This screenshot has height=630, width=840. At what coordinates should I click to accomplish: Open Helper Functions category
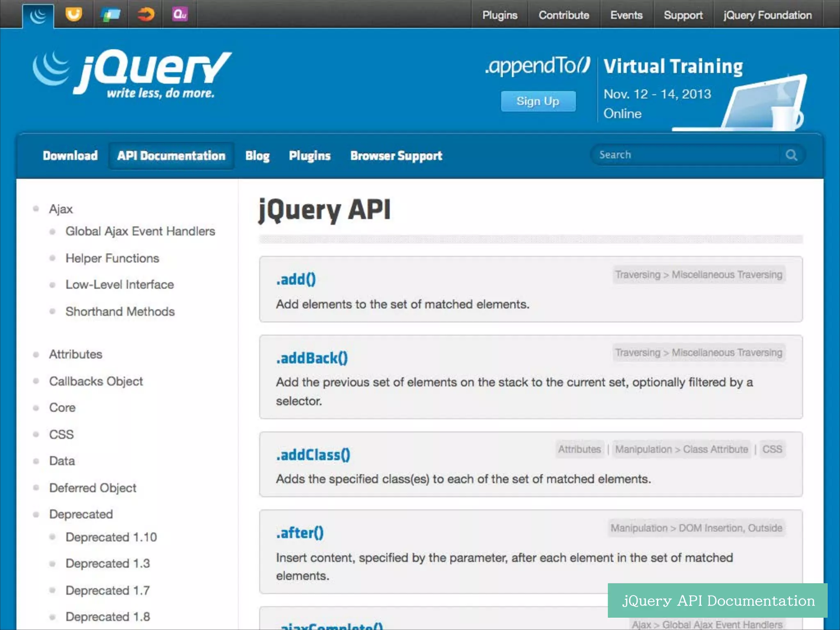coord(112,258)
